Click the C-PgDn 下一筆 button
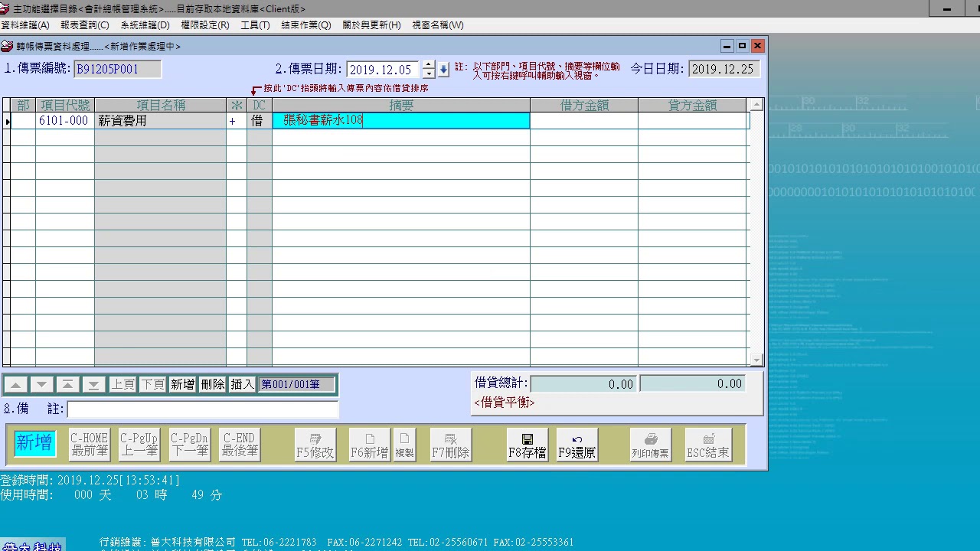 tap(189, 445)
